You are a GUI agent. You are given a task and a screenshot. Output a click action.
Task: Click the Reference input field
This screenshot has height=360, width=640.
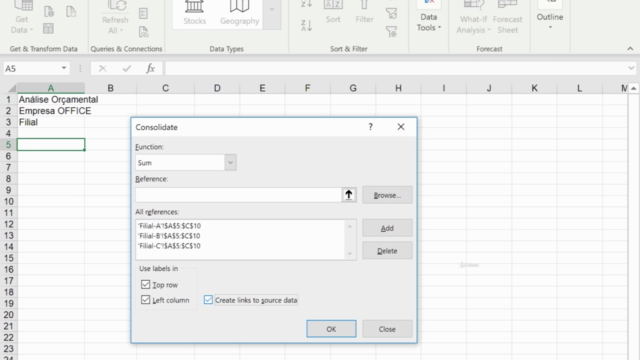tap(238, 195)
